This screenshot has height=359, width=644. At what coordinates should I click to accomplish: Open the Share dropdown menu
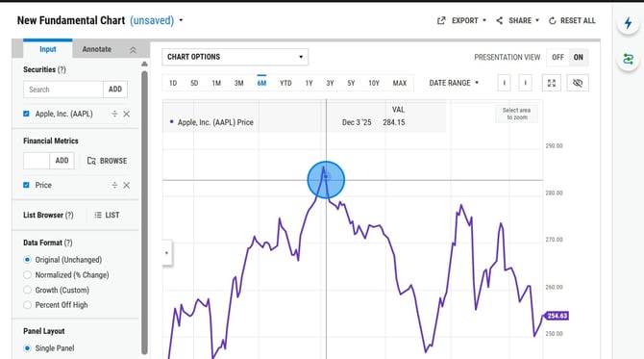tap(517, 20)
